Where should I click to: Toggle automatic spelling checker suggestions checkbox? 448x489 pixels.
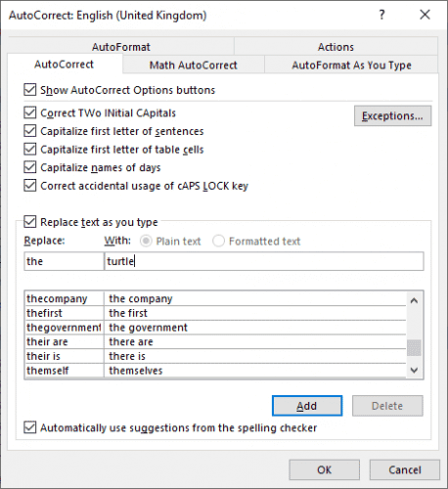30,427
